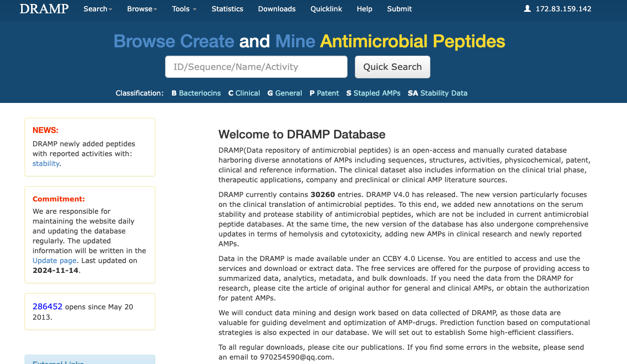Screen dimensions: 627x364
Task: Click the DRAMP logo in navbar
Action: 44,9
